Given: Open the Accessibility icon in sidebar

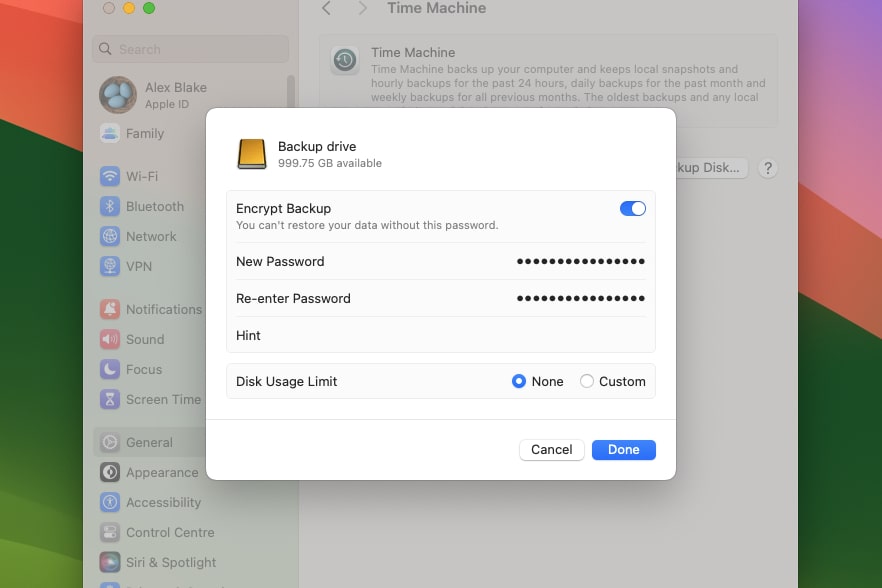Looking at the screenshot, I should (x=110, y=502).
